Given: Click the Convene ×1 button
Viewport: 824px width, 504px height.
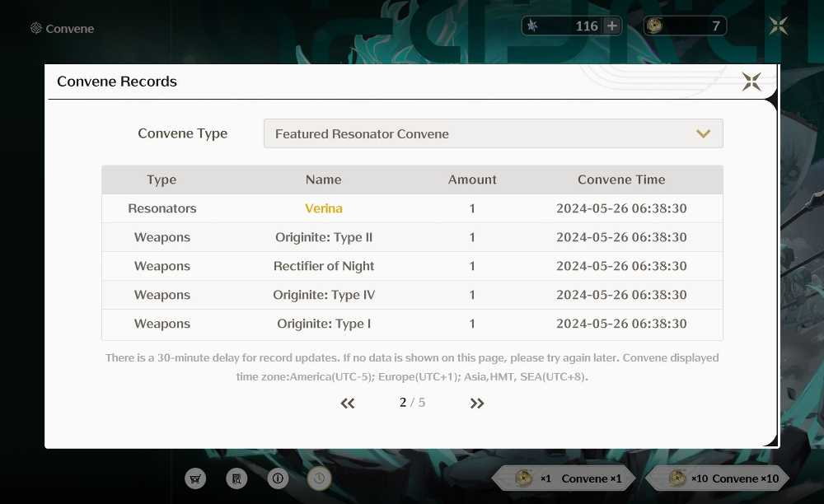Looking at the screenshot, I should [564, 478].
